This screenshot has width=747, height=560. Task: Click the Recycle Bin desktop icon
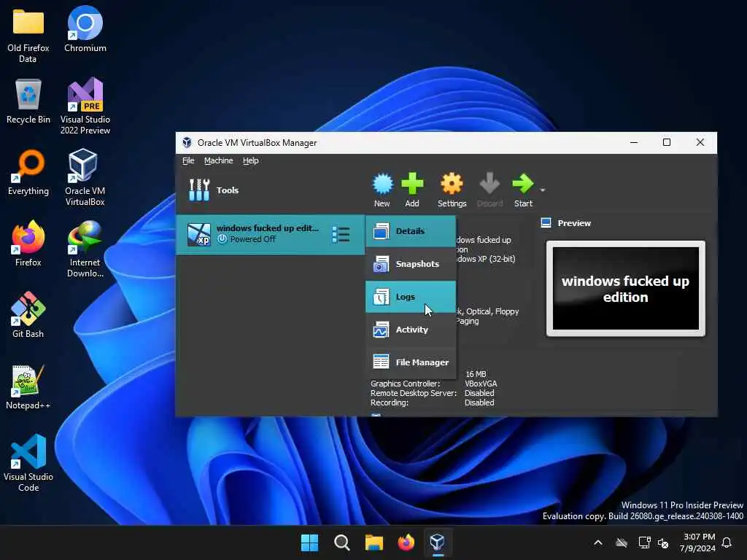tap(28, 101)
